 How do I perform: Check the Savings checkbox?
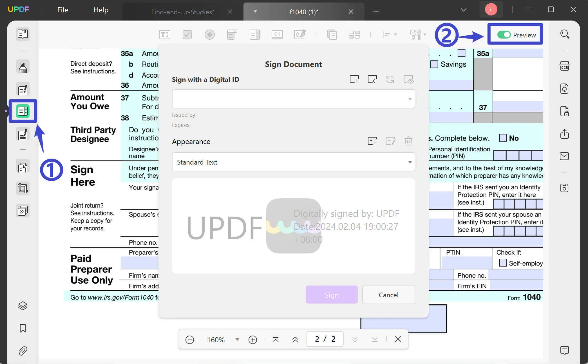434,64
